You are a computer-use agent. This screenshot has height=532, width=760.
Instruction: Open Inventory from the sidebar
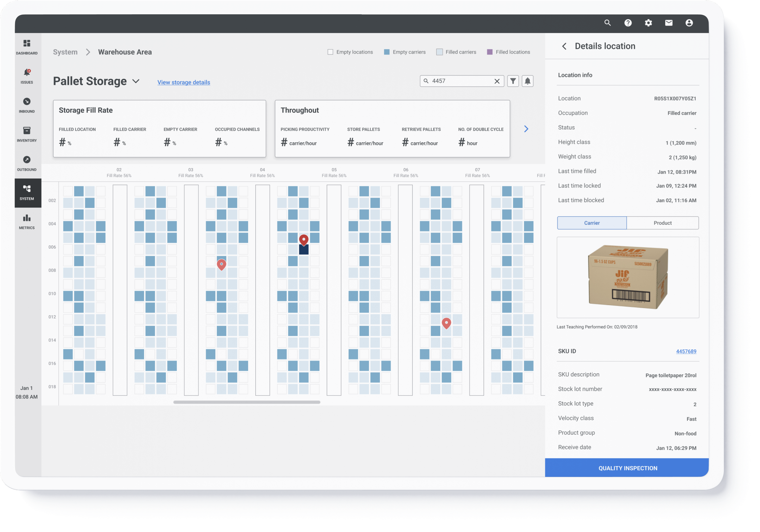pyautogui.click(x=27, y=131)
